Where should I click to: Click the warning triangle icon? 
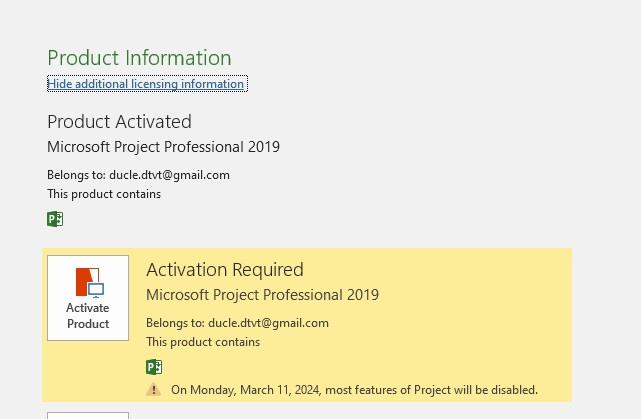(x=153, y=390)
